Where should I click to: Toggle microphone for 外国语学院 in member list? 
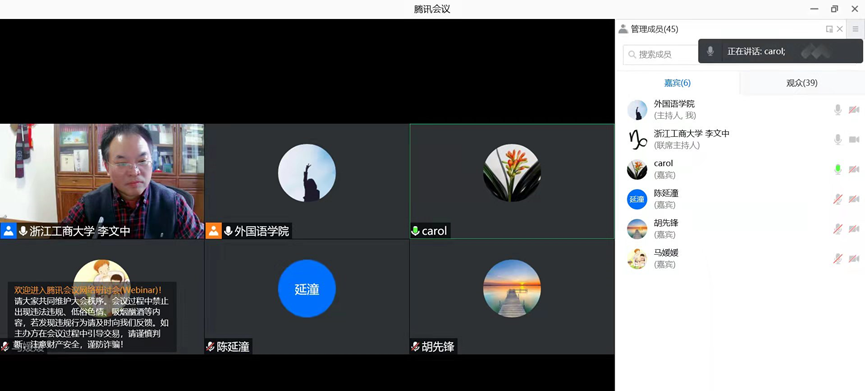pyautogui.click(x=837, y=110)
